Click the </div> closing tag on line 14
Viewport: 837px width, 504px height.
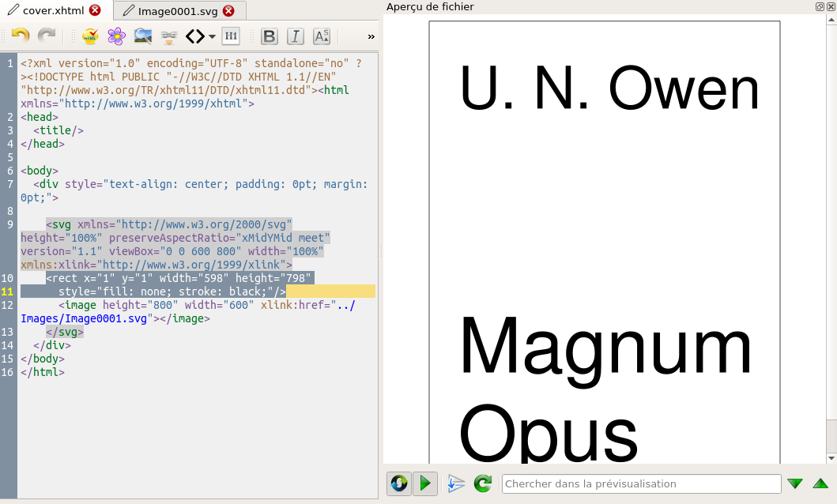[x=52, y=345]
